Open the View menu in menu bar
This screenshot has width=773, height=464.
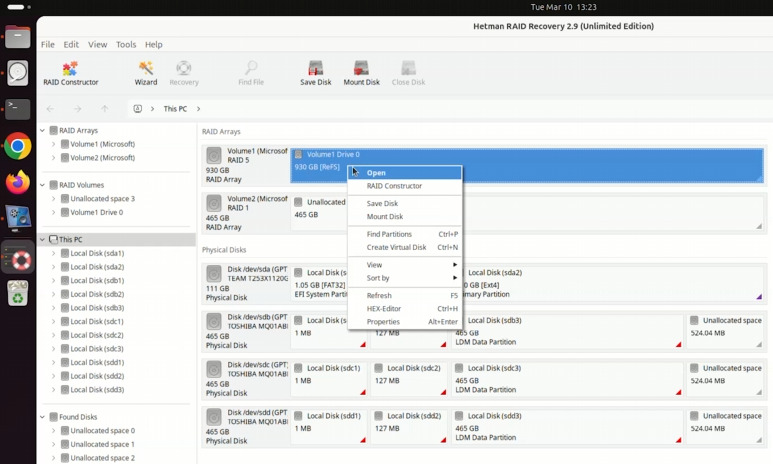[x=98, y=44]
